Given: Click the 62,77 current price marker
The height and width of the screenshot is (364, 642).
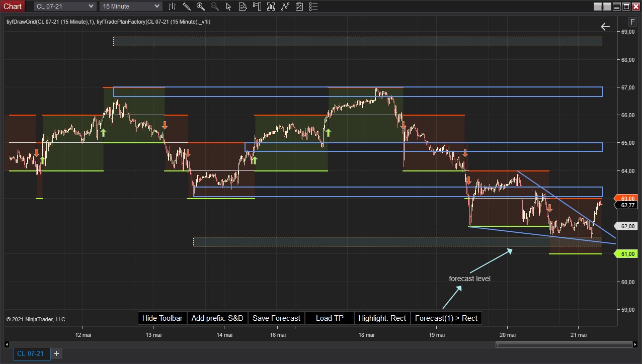Looking at the screenshot, I should coord(626,205).
